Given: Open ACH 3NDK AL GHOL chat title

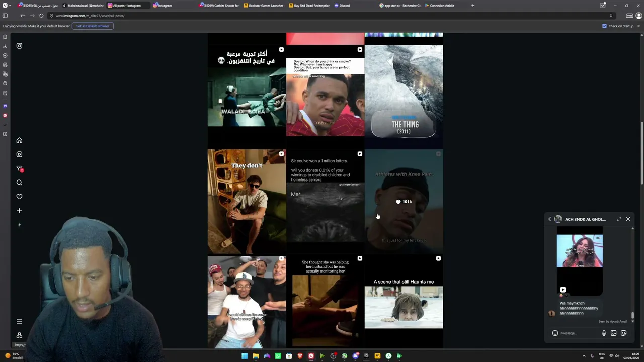Looking at the screenshot, I should tap(585, 219).
